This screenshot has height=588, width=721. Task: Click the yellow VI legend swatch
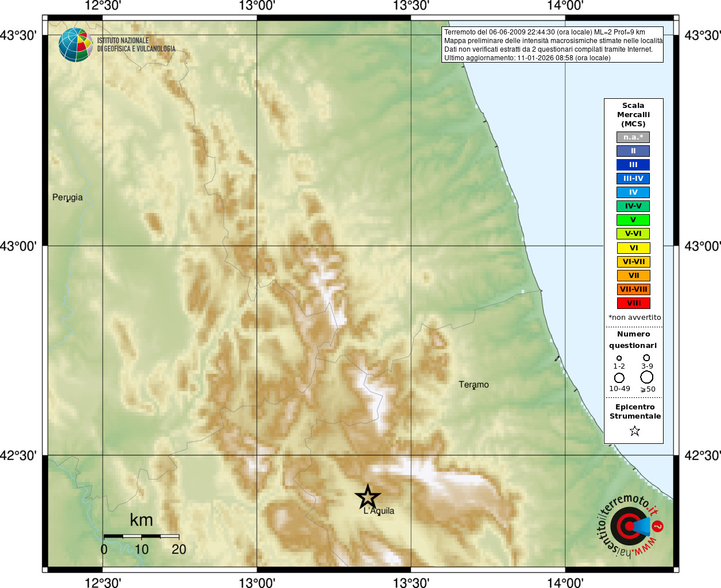click(x=633, y=248)
